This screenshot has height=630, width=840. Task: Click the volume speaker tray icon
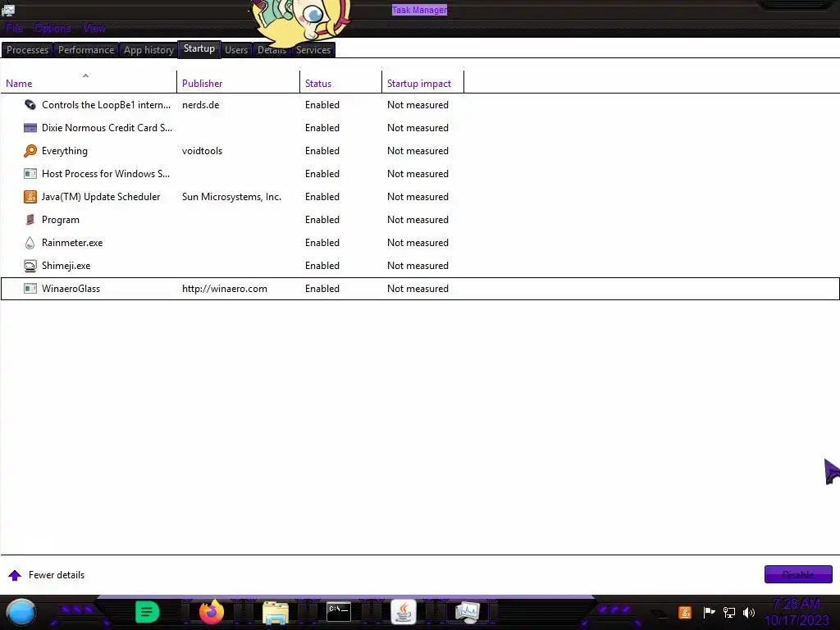(748, 612)
